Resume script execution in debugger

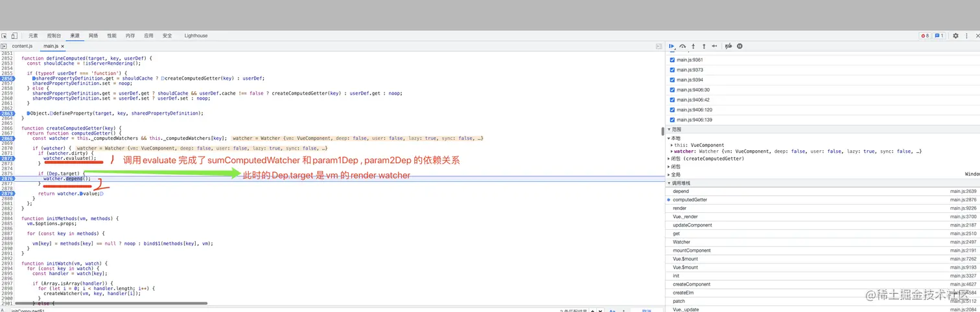click(x=672, y=47)
